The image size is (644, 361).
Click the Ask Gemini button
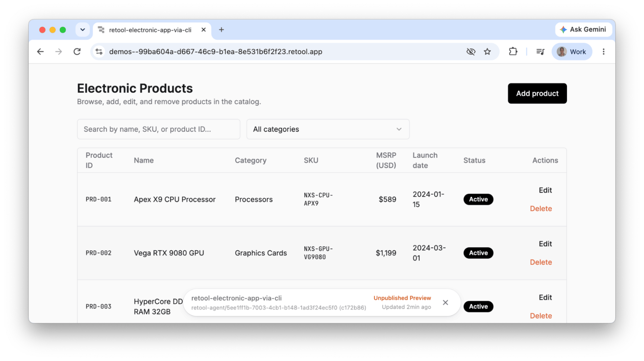[x=583, y=29]
